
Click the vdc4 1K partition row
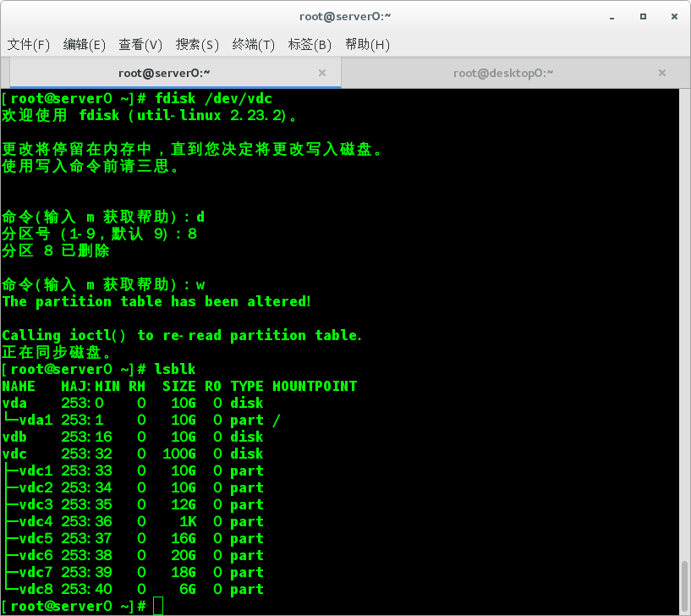click(x=133, y=521)
